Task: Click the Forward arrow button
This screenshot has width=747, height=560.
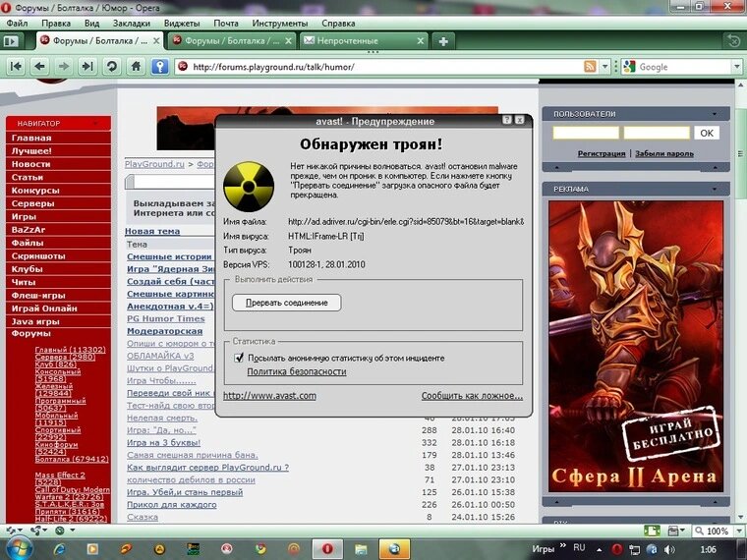Action: click(64, 66)
